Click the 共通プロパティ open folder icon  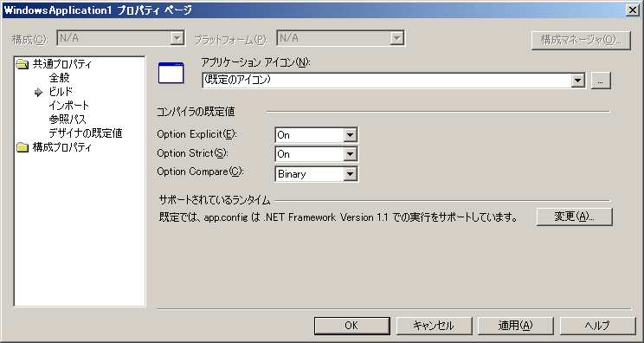click(23, 64)
